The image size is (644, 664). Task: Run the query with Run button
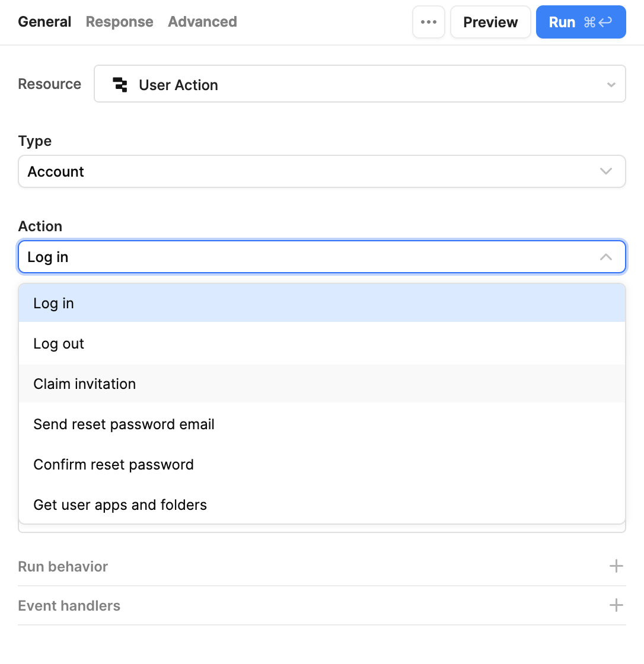click(x=580, y=23)
